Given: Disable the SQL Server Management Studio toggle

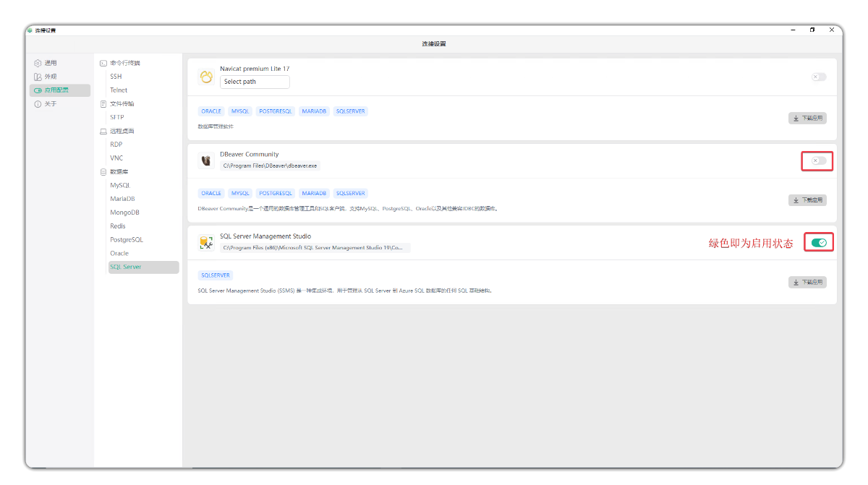Looking at the screenshot, I should pyautogui.click(x=818, y=243).
